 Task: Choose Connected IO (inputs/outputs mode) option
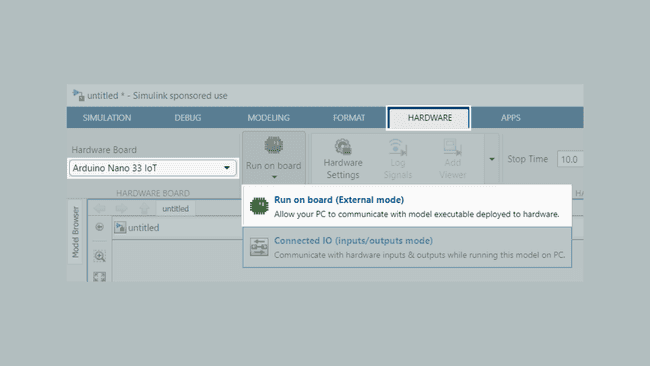[x=407, y=247]
